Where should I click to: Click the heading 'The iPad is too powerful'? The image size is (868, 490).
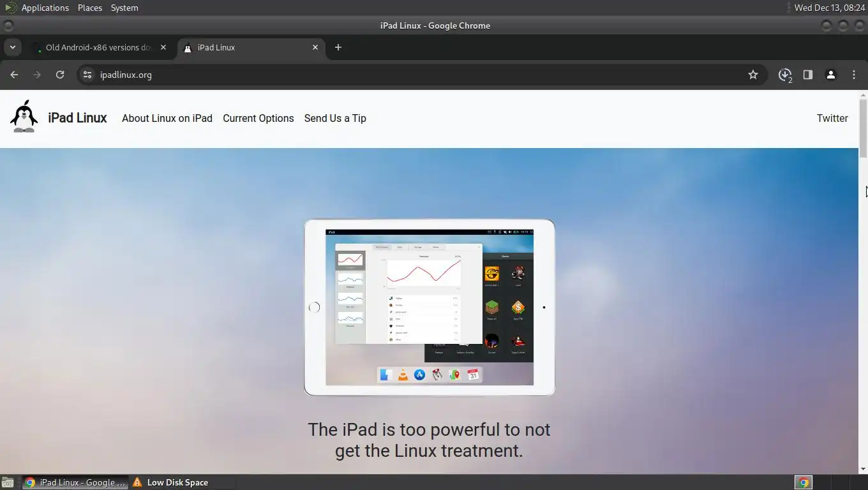point(429,440)
